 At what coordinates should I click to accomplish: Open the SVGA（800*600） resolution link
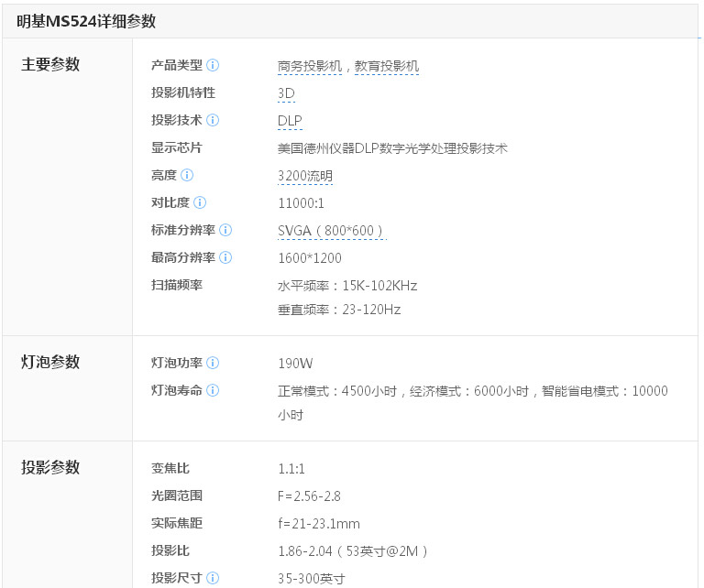332,231
